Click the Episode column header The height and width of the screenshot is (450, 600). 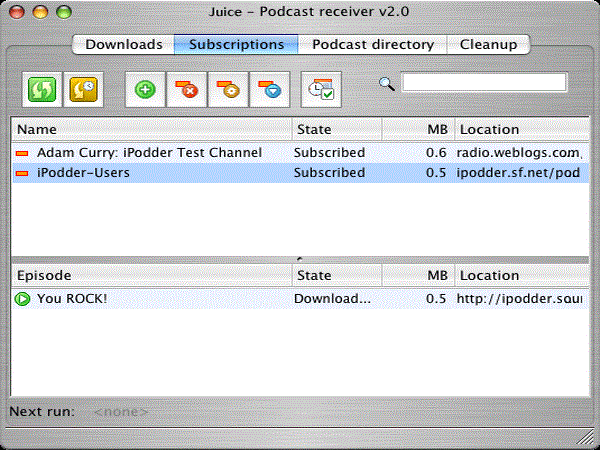tap(150, 275)
